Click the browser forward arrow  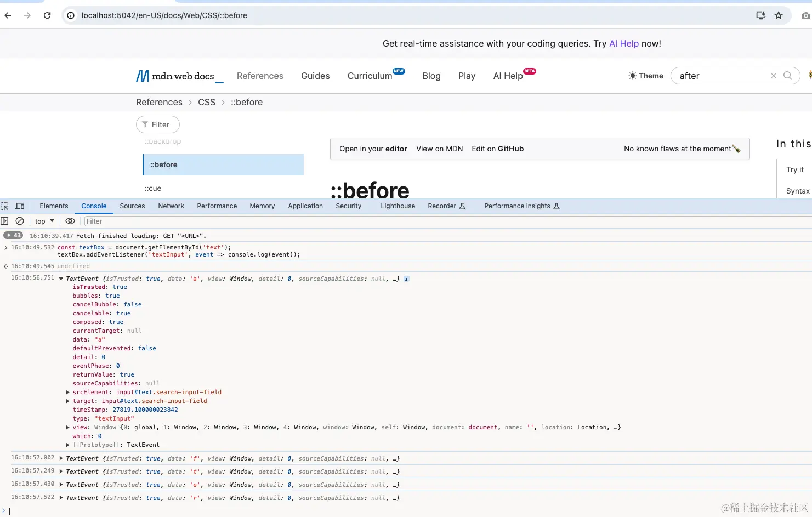pos(27,15)
